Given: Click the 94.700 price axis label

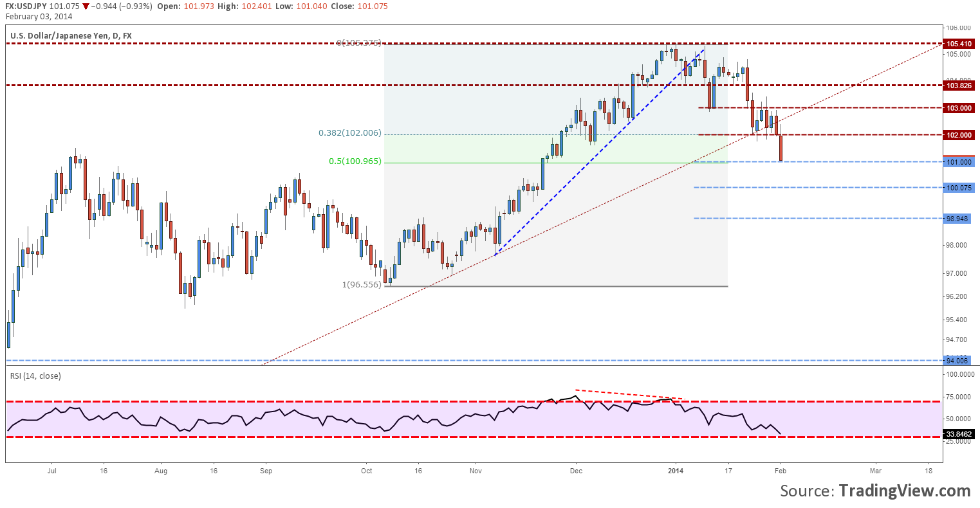Looking at the screenshot, I should [x=957, y=340].
